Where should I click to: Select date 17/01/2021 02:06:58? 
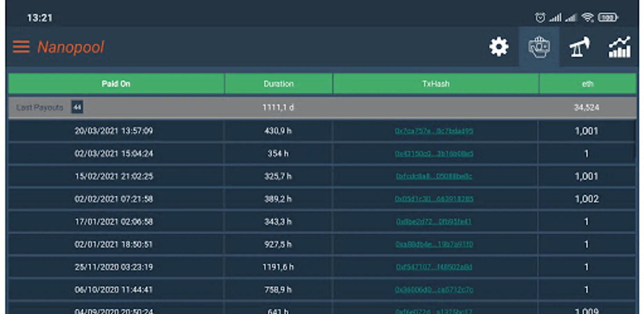coord(114,222)
